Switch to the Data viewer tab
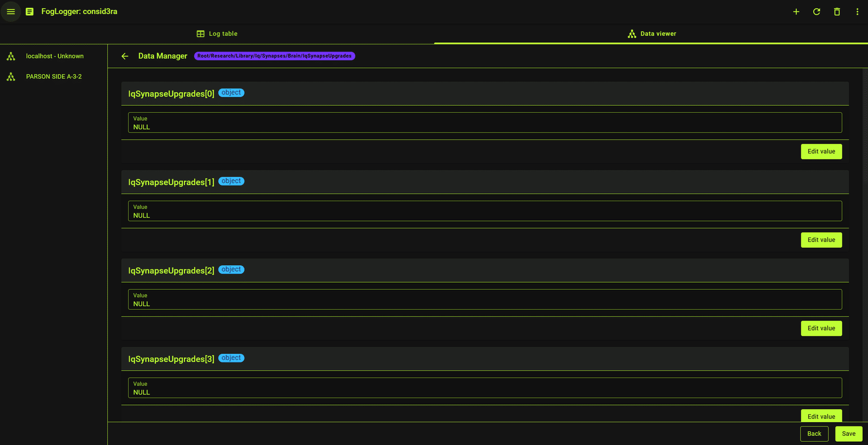Screen dimensions: 868x445 click(x=651, y=34)
